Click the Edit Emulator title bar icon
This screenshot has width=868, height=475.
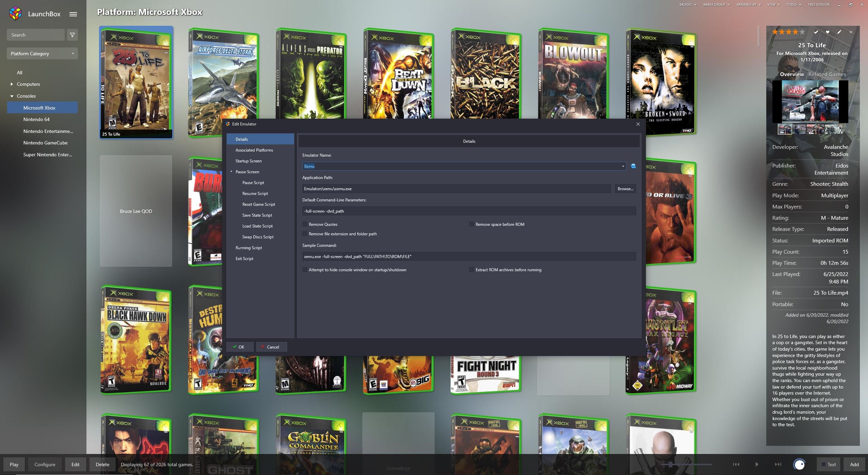[x=228, y=124]
